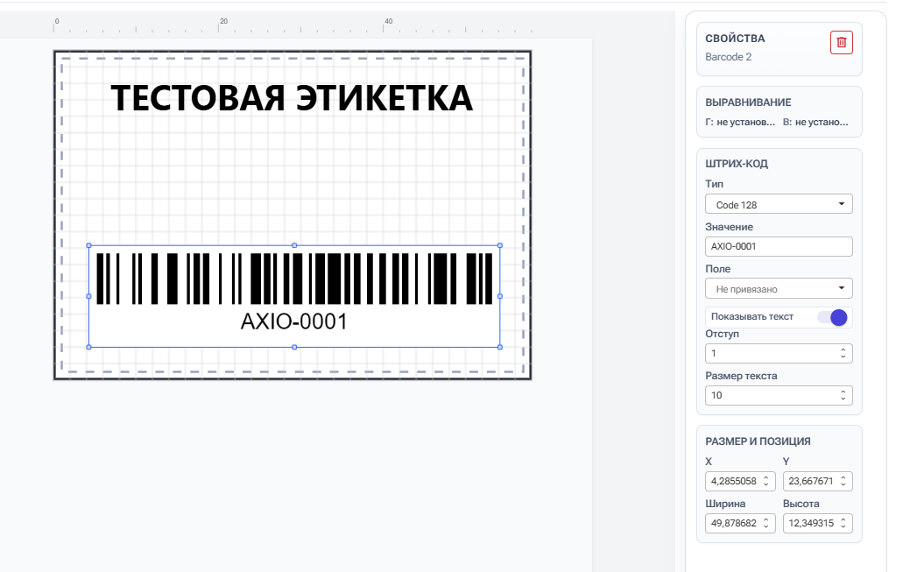924x572 pixels.
Task: Click the Размер текста spinner arrows
Action: click(843, 395)
